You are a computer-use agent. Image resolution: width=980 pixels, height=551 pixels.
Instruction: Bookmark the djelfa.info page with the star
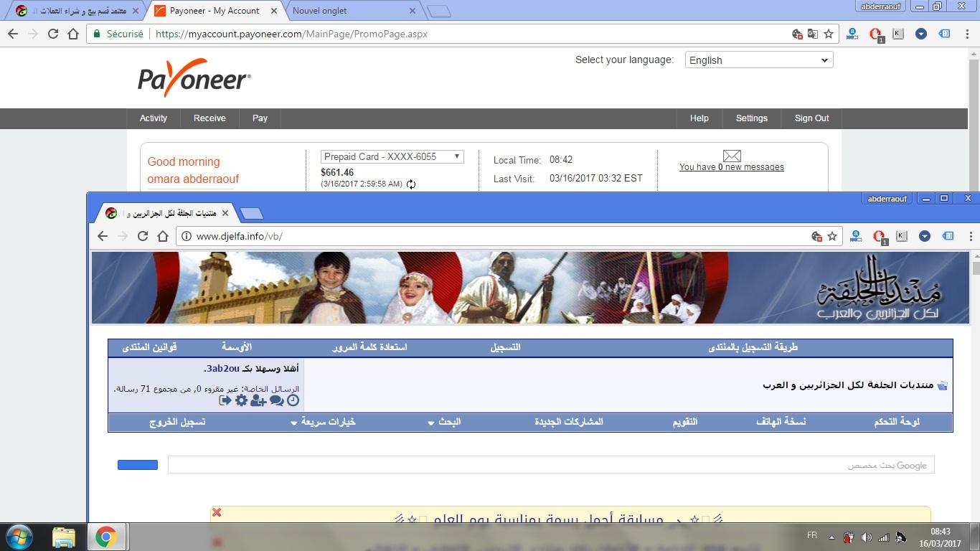tap(832, 236)
